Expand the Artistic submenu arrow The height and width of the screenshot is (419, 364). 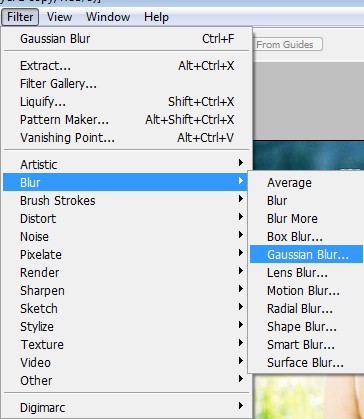pos(241,163)
